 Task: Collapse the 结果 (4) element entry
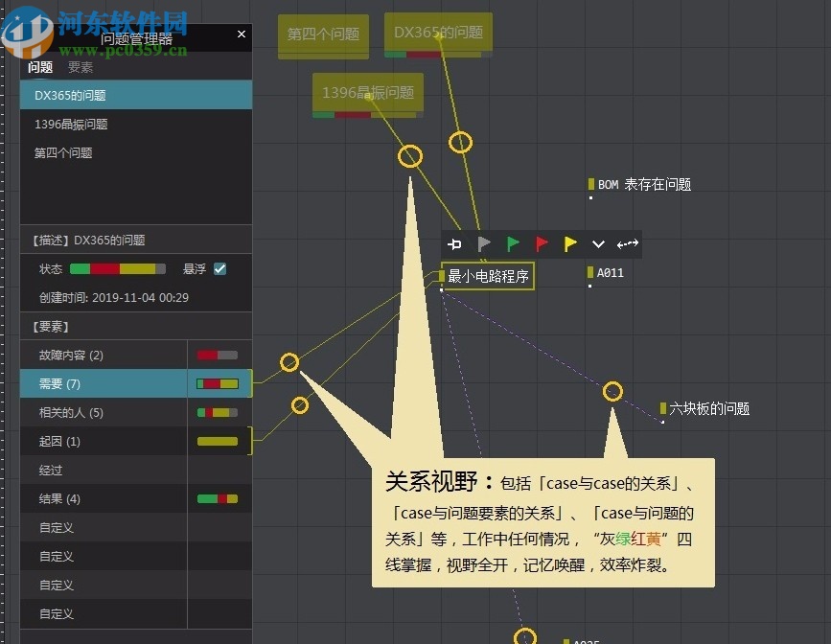[134, 498]
